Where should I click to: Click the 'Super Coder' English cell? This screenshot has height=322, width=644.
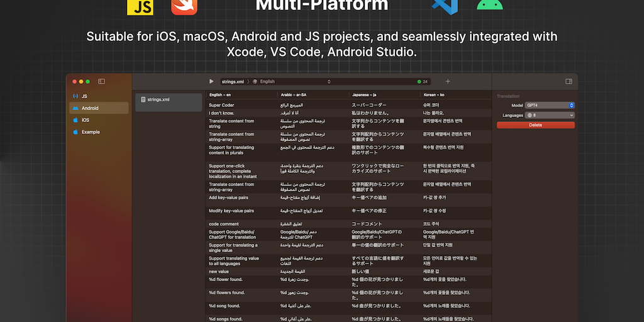click(221, 105)
